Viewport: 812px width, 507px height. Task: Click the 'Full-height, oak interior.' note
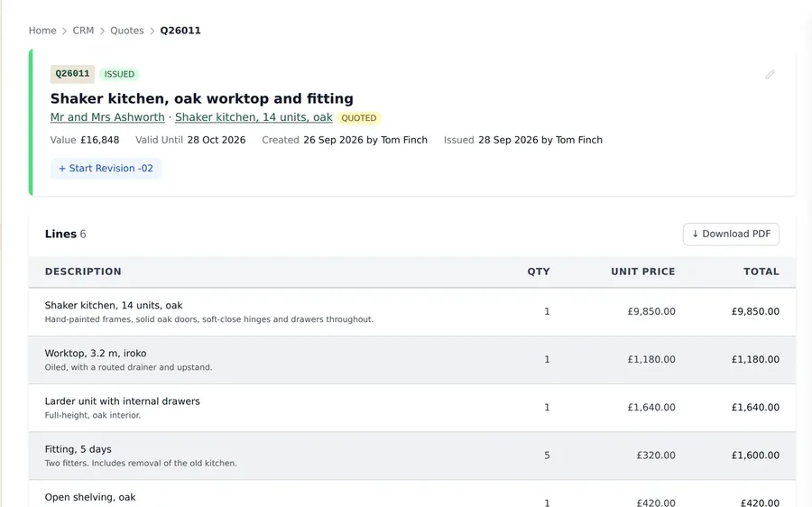[93, 415]
